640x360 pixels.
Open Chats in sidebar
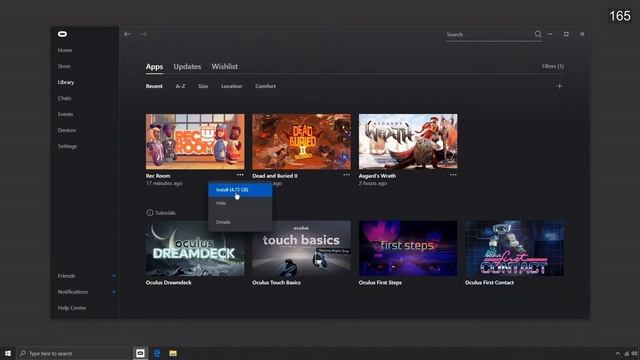pyautogui.click(x=64, y=98)
